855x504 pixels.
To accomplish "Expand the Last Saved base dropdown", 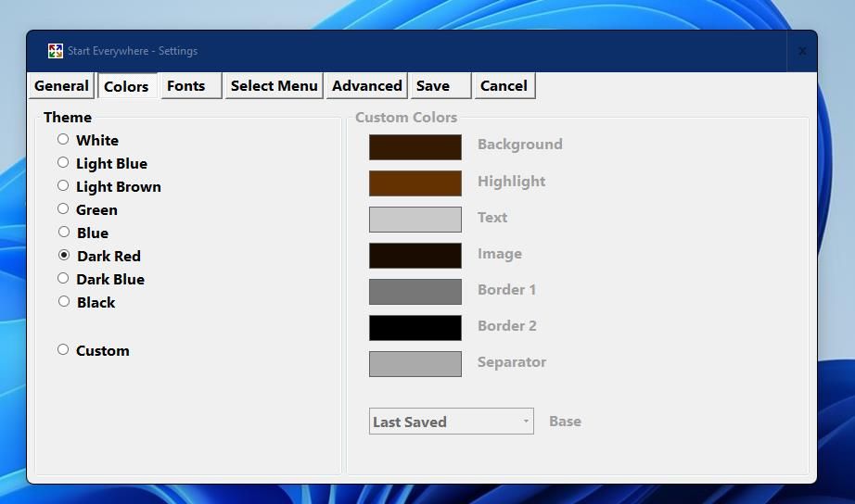I will (x=452, y=422).
